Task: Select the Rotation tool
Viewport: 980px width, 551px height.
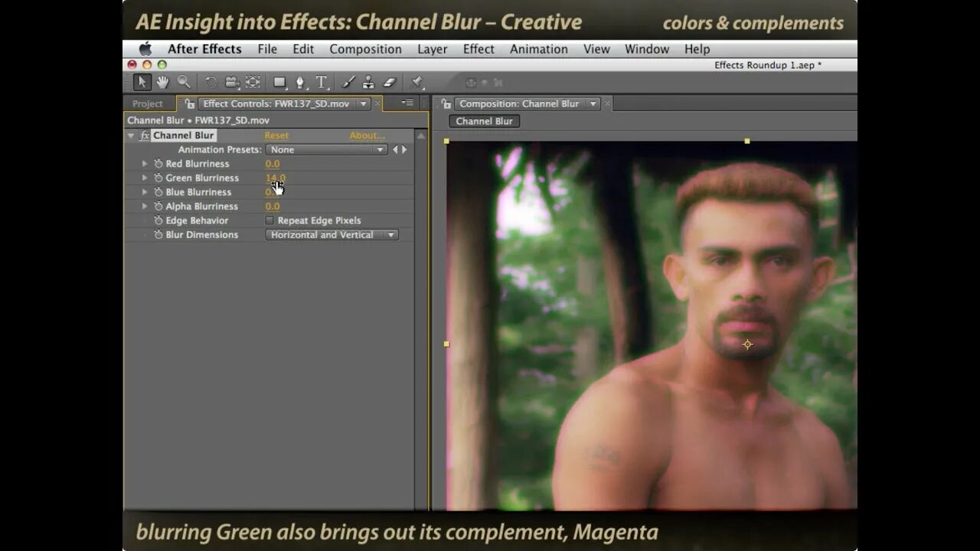Action: 211,82
